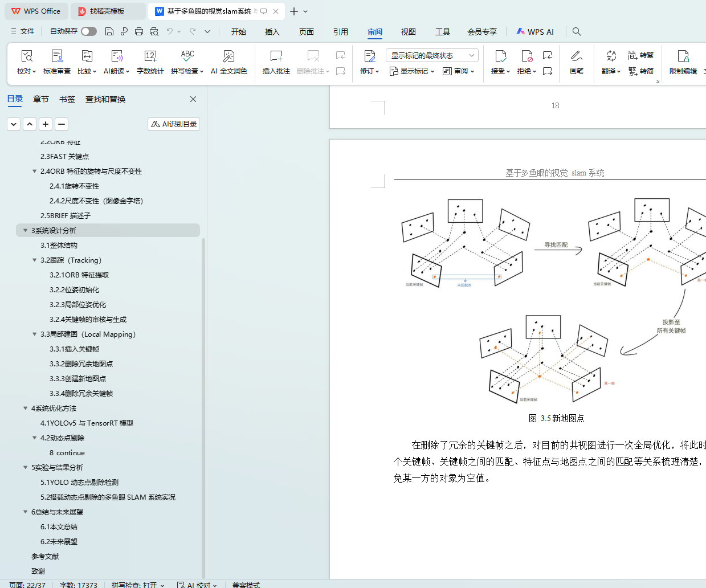Click AI 全文润色 icon

coord(228,56)
